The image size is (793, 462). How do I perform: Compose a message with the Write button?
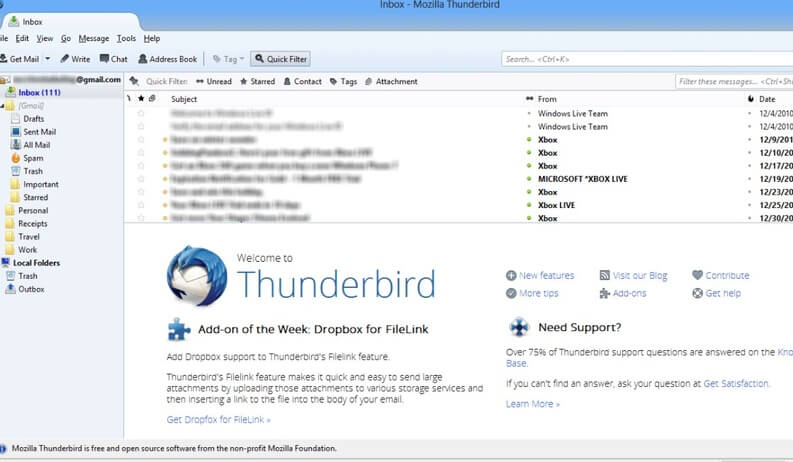(75, 59)
